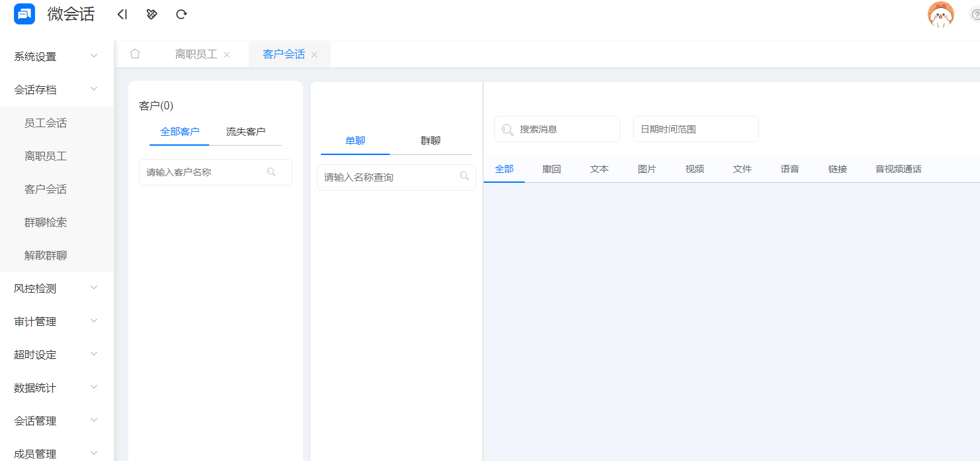The image size is (980, 461).
Task: Switch to the 流失客户 customer tab
Action: [x=245, y=132]
